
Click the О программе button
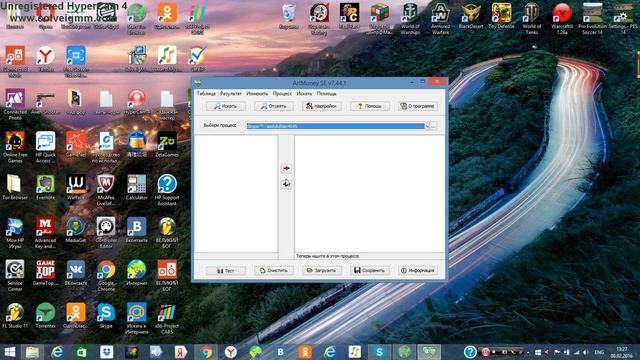coord(418,106)
